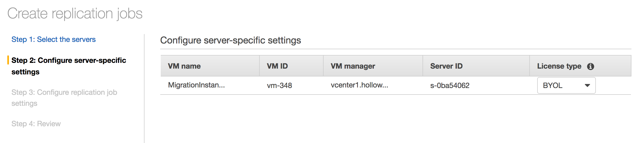Viewport: 644px width, 143px height.
Task: Click the vcenter1.hollow... VM manager cell
Action: (x=359, y=85)
